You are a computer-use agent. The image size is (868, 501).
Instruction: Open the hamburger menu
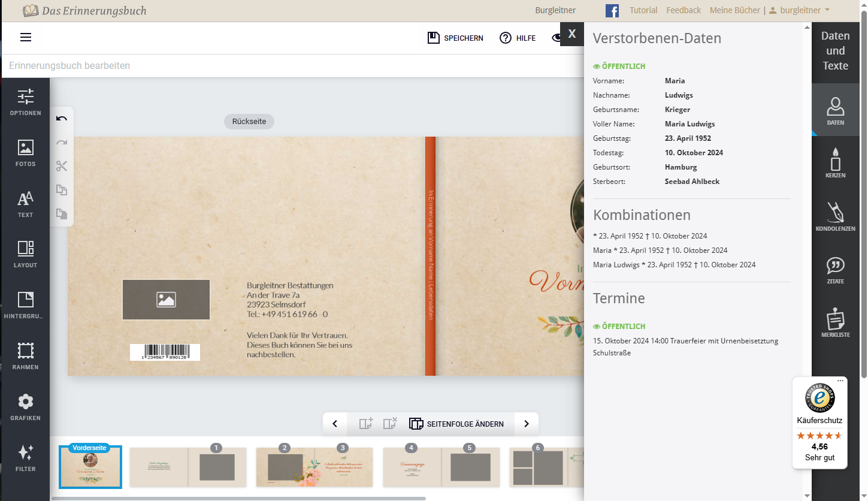coord(25,37)
